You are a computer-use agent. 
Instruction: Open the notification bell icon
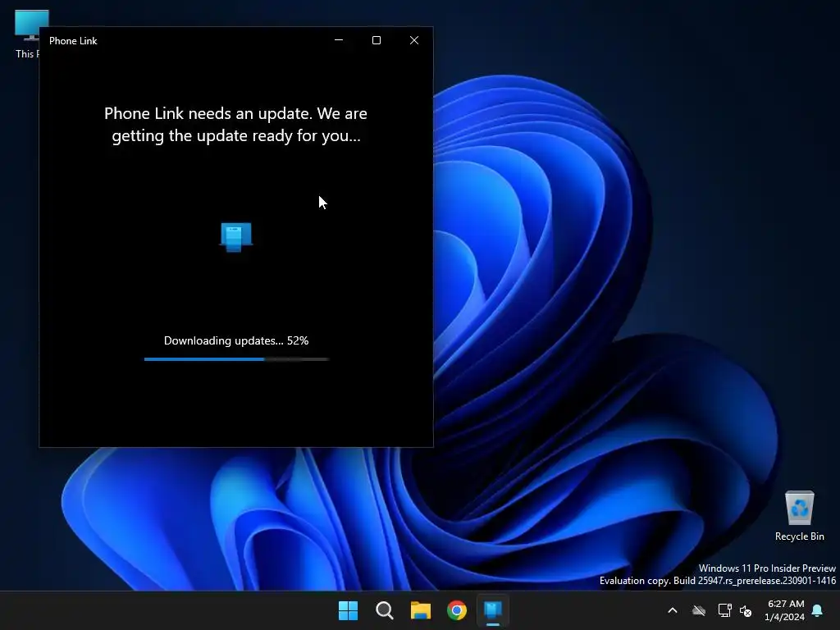click(x=818, y=610)
